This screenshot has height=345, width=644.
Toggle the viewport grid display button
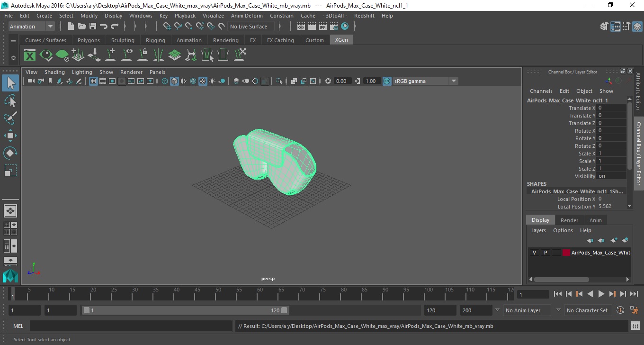(93, 81)
